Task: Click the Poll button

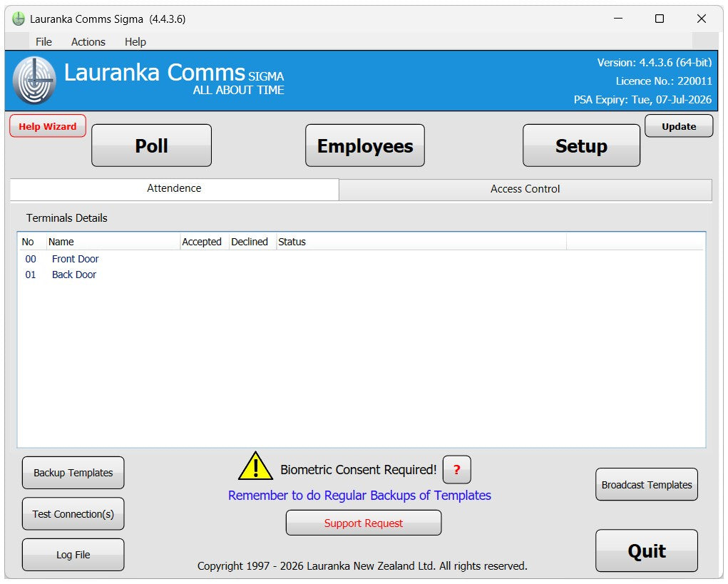Action: [151, 145]
